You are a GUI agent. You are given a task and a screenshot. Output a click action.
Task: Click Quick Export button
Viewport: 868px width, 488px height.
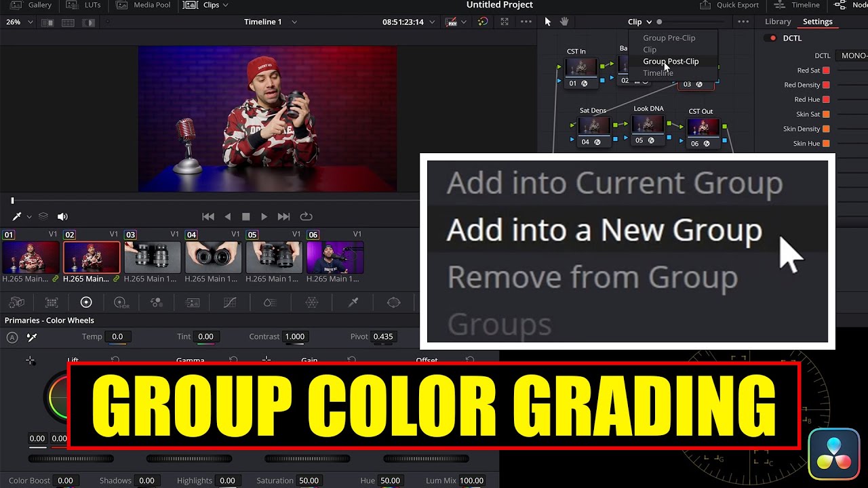coord(730,5)
